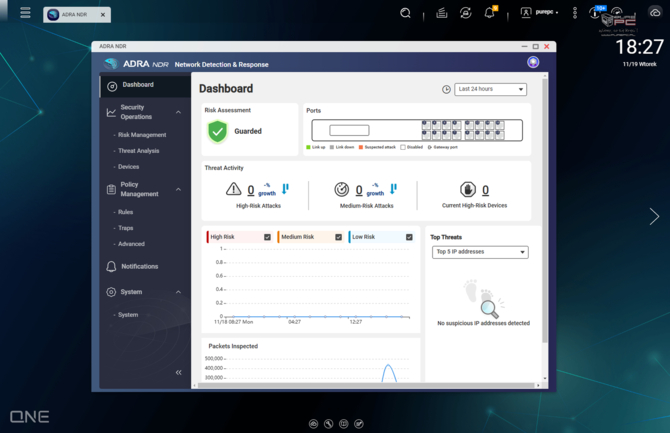This screenshot has width=670, height=433.
Task: Switch to the ADRA NDR taskbar tab
Action: tap(76, 15)
